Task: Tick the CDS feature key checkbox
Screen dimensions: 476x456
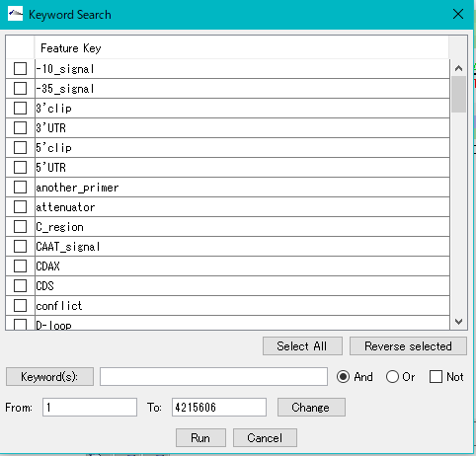Action: pyautogui.click(x=20, y=286)
